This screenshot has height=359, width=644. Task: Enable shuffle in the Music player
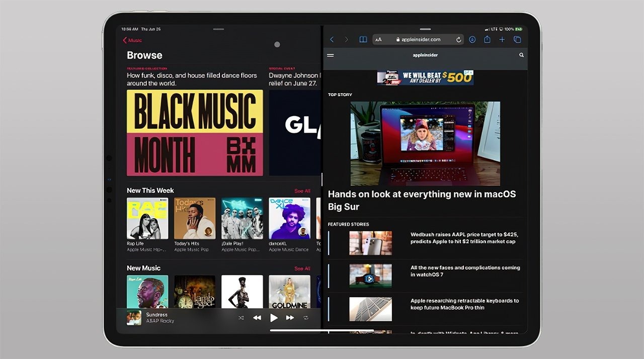(241, 318)
